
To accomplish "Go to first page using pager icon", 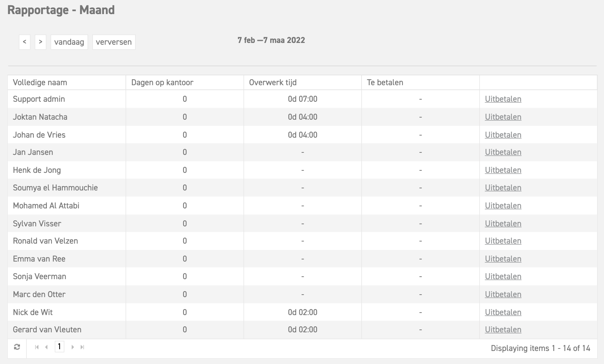I will click(37, 347).
